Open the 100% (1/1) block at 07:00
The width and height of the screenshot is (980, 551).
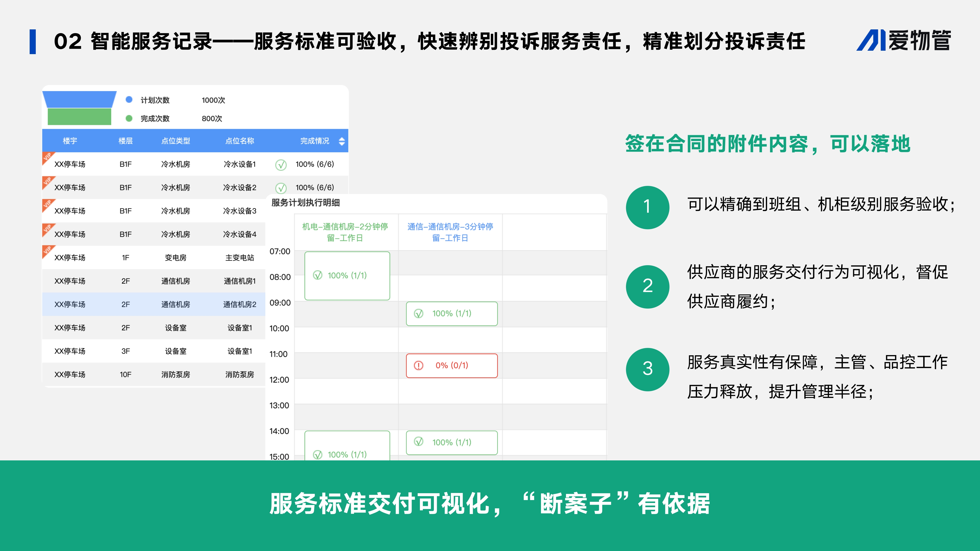tap(347, 276)
